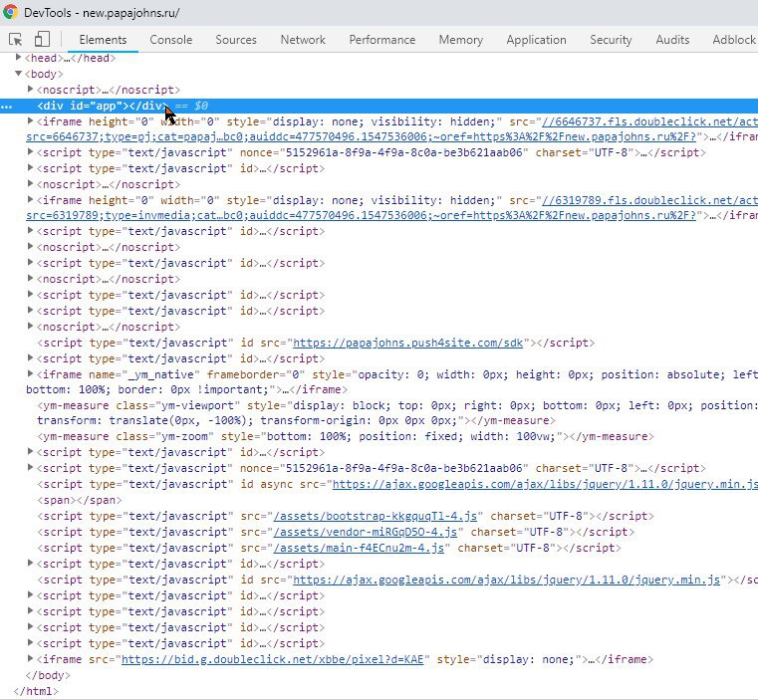Open the 6646737.fls.doubleclick.net src link
Viewport: 758px width, 700px height.
pos(649,121)
